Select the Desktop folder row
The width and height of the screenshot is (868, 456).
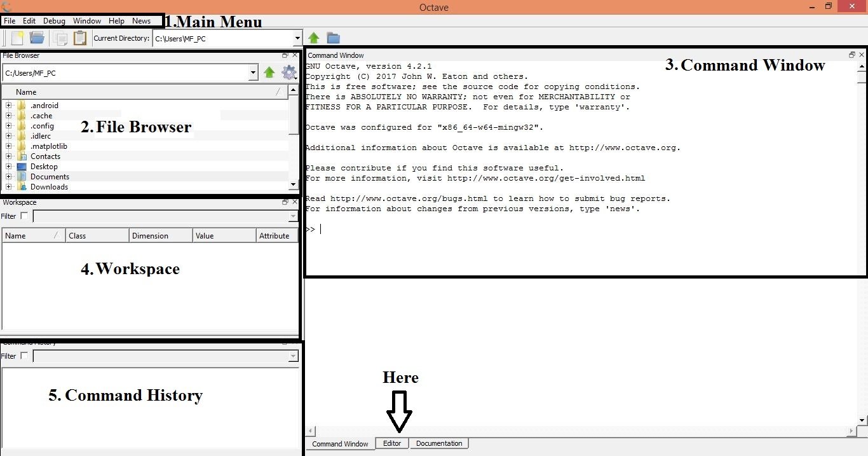click(145, 167)
